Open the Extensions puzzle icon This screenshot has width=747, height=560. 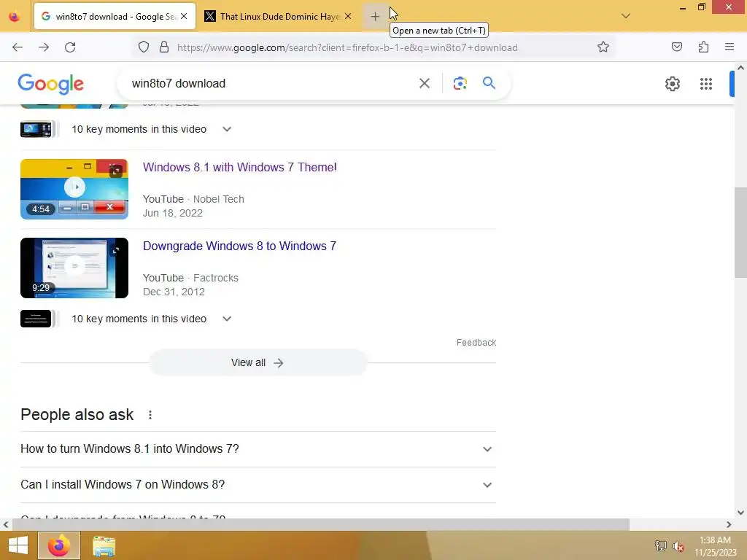tap(703, 47)
